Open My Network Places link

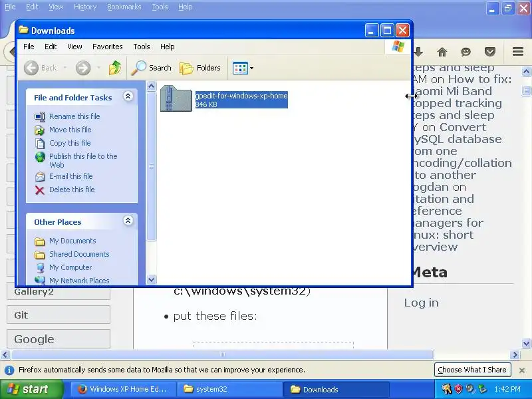pos(79,281)
